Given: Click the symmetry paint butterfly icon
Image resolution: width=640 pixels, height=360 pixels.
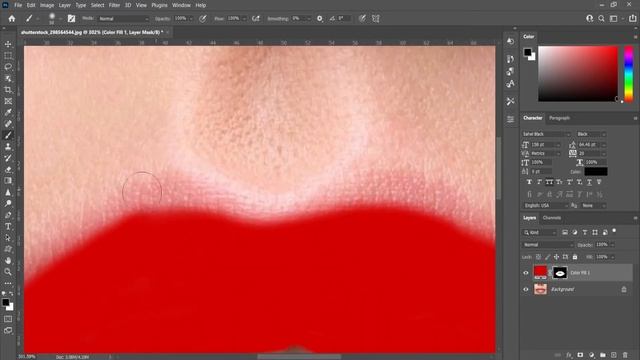Looking at the screenshot, I should point(376,19).
